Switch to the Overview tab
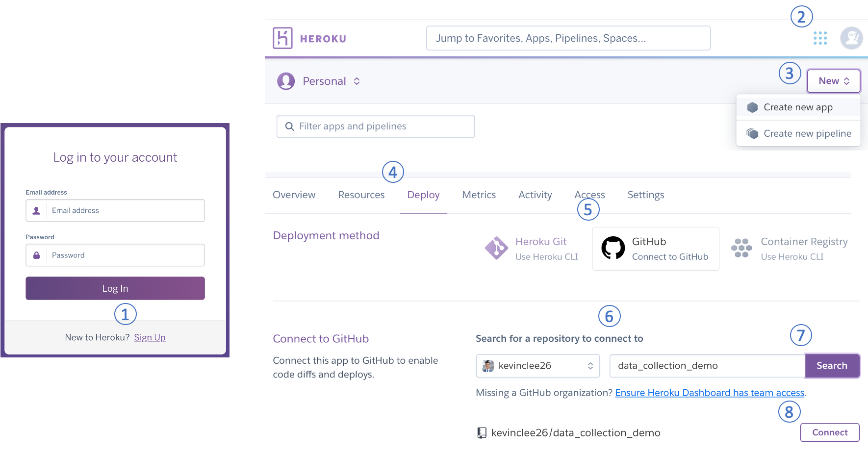This screenshot has width=868, height=454. click(x=294, y=195)
